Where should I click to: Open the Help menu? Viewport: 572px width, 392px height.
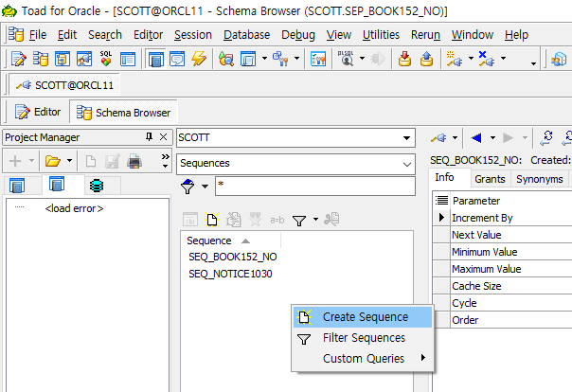[x=516, y=35]
